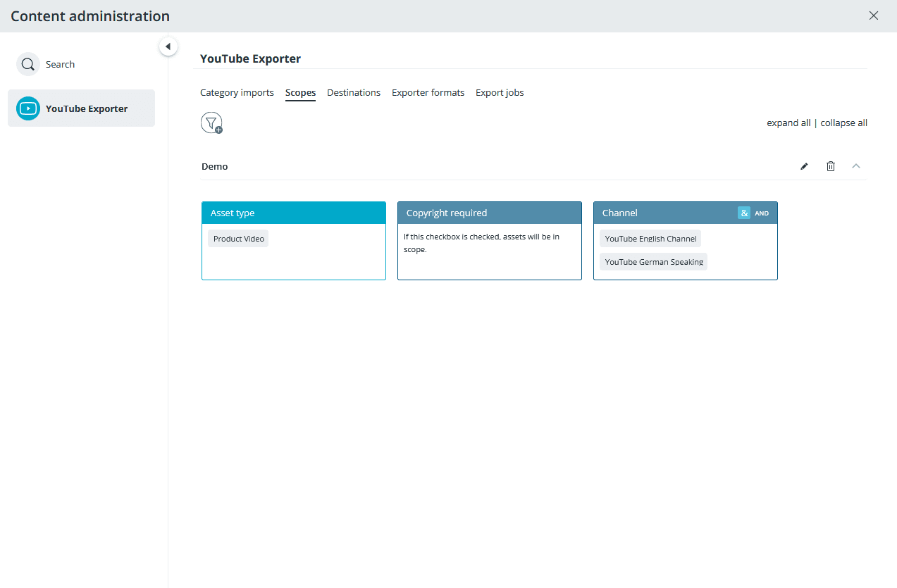897x588 pixels.
Task: Select the YouTube English Channel tag
Action: click(x=650, y=239)
